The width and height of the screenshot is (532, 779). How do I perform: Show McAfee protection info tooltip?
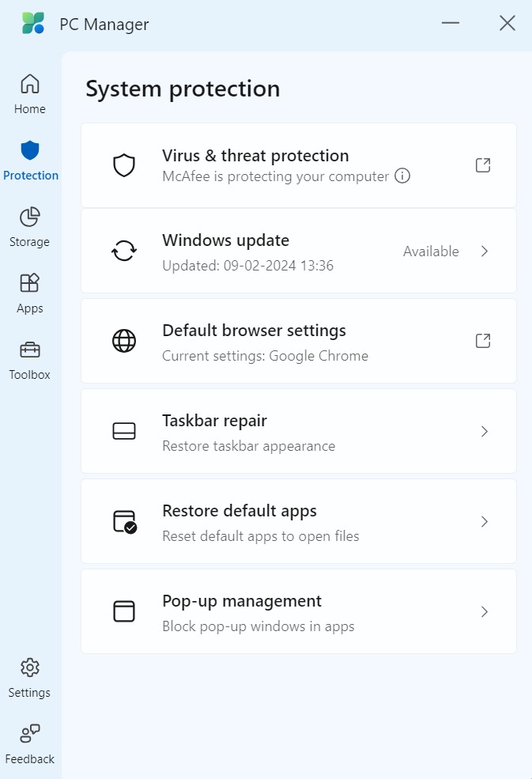tap(402, 176)
